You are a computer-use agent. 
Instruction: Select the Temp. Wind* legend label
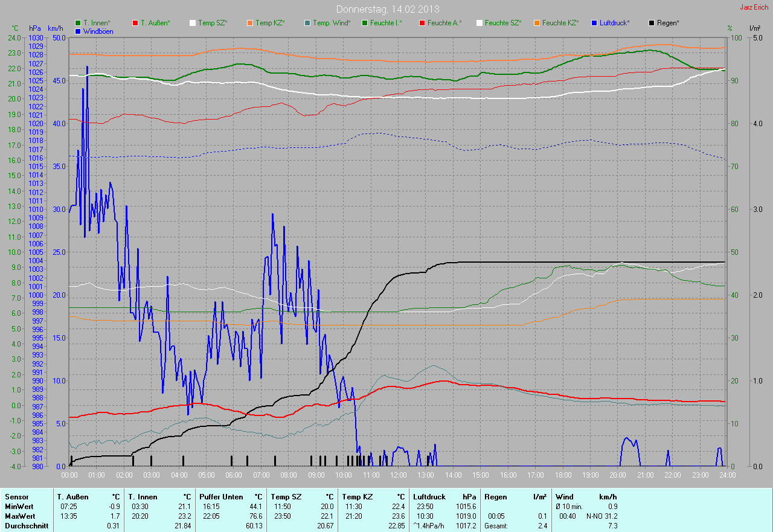point(332,23)
